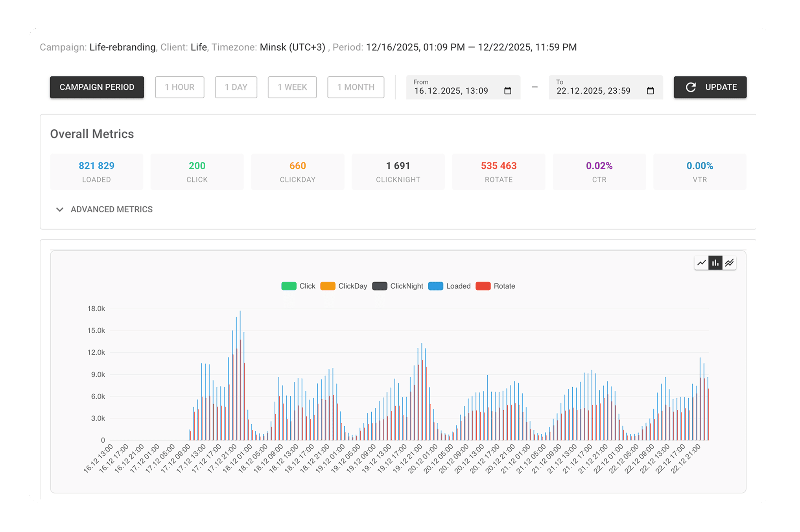Screen dimensions: 800x532
Task: Hide the Rotate series via legend
Action: 483,286
